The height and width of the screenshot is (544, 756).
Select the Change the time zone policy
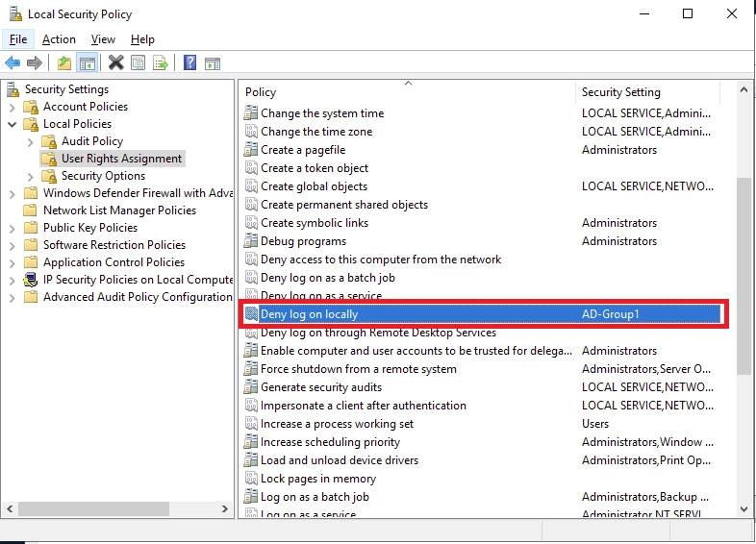[316, 132]
